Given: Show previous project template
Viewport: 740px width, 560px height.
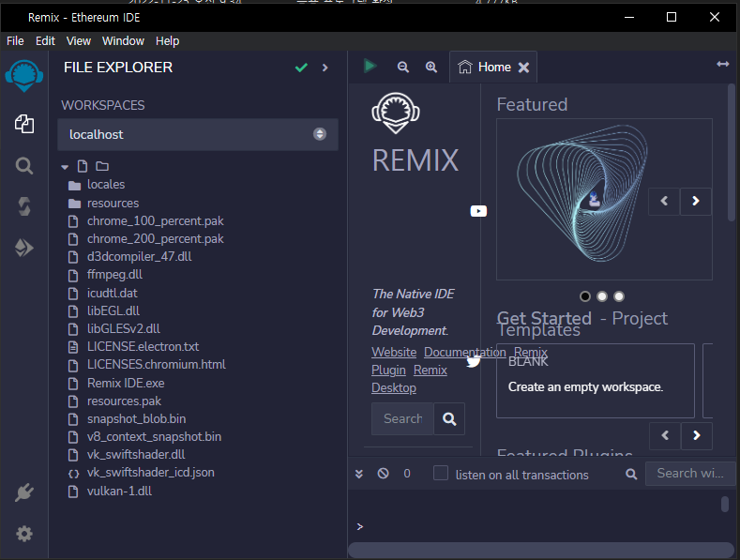Looking at the screenshot, I should pyautogui.click(x=665, y=435).
